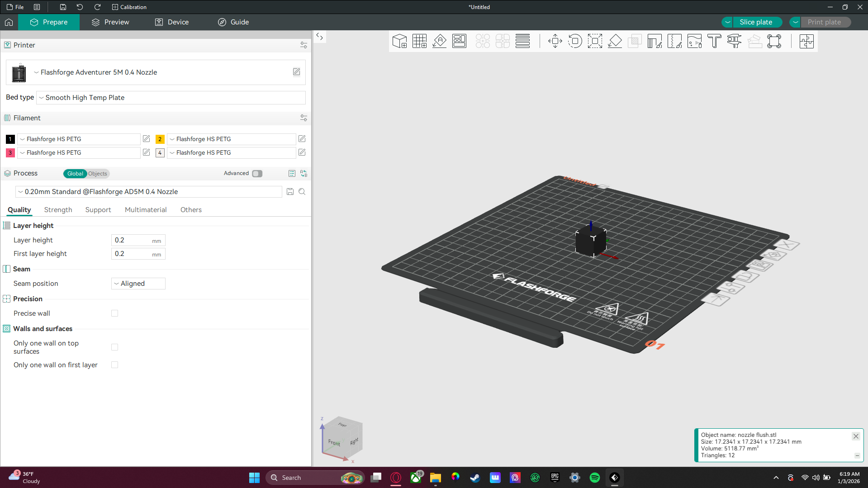This screenshot has height=488, width=868.
Task: Open Printer section settings icon
Action: point(304,45)
